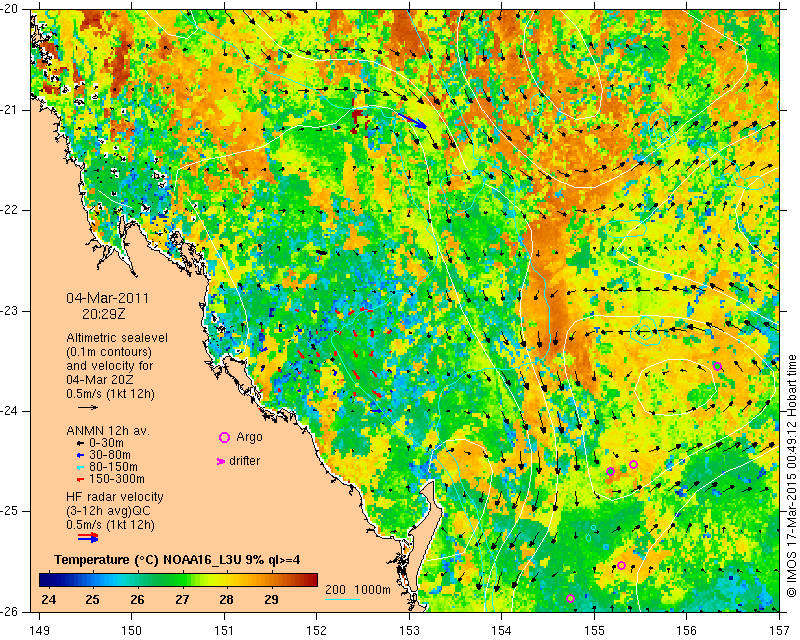This screenshot has width=800, height=640.
Task: Click the longitude axis label 149
Action: tap(39, 631)
